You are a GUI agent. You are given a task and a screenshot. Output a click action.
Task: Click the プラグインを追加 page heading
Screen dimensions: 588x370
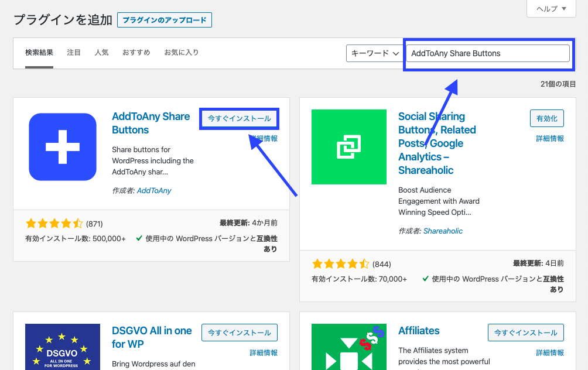click(63, 19)
